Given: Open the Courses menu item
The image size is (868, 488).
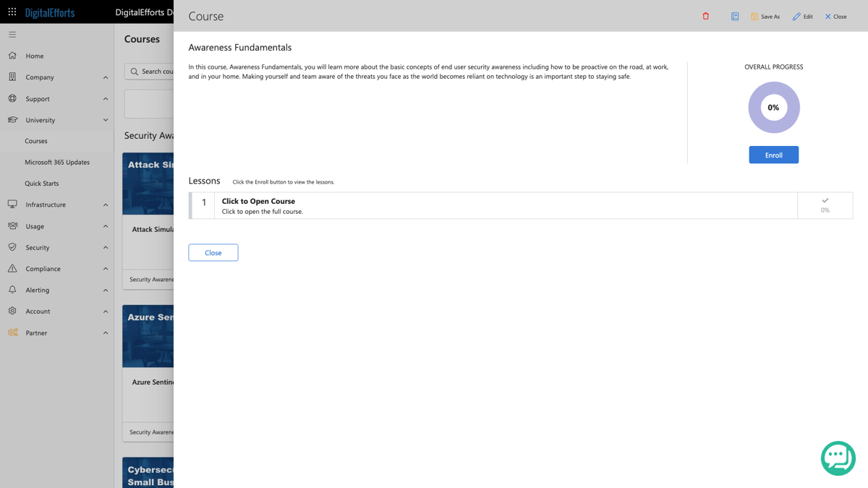Looking at the screenshot, I should [36, 140].
